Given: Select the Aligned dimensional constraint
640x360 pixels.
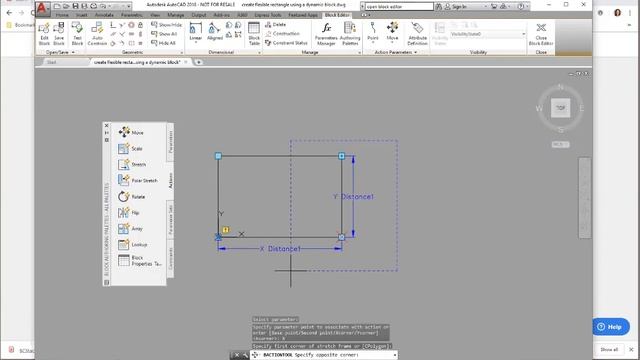Looking at the screenshot, I should point(215,32).
